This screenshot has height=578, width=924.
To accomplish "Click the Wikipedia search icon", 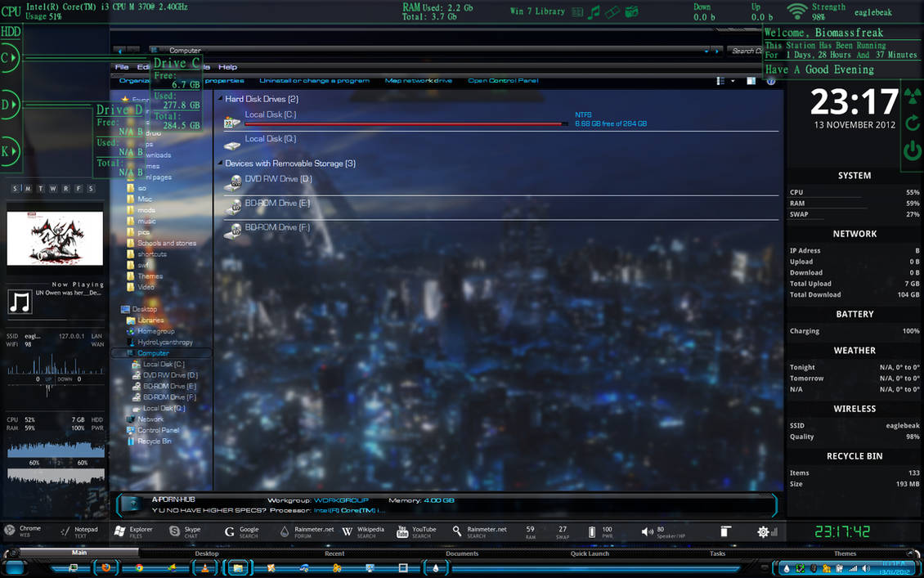I will click(x=347, y=531).
